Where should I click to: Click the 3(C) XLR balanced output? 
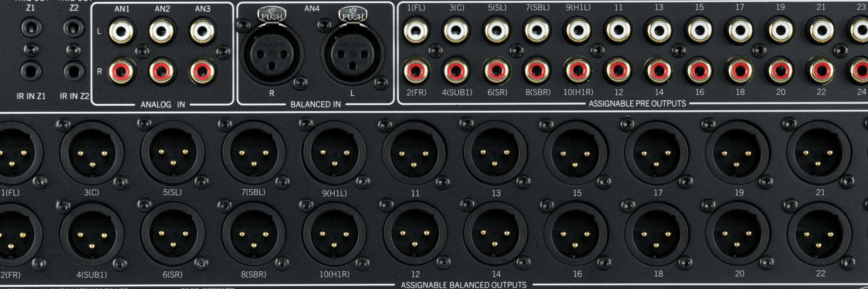point(92,153)
